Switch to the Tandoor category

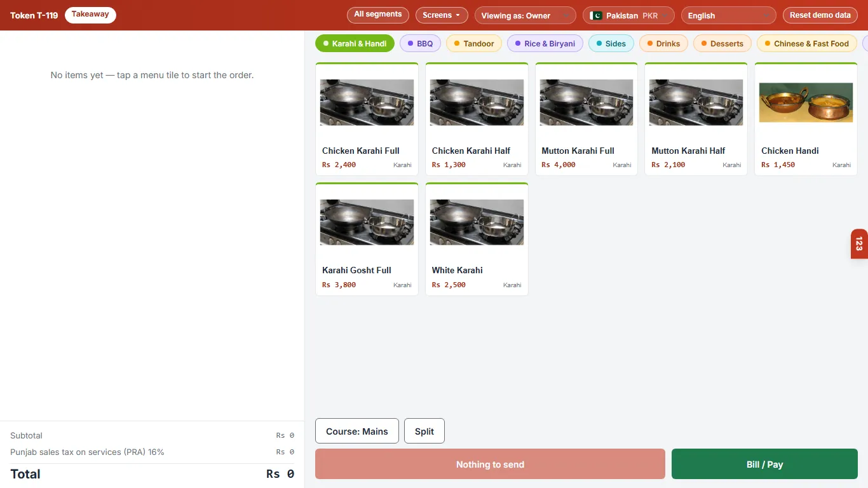[474, 43]
